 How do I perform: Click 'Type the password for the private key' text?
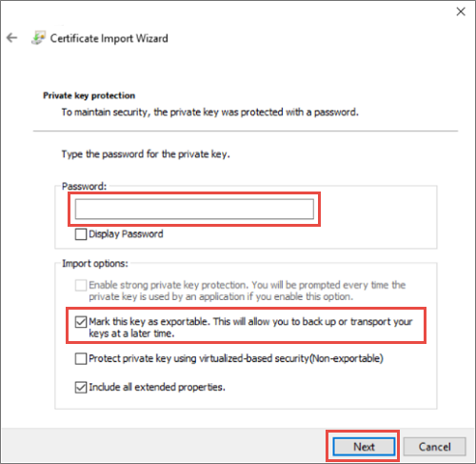point(146,154)
